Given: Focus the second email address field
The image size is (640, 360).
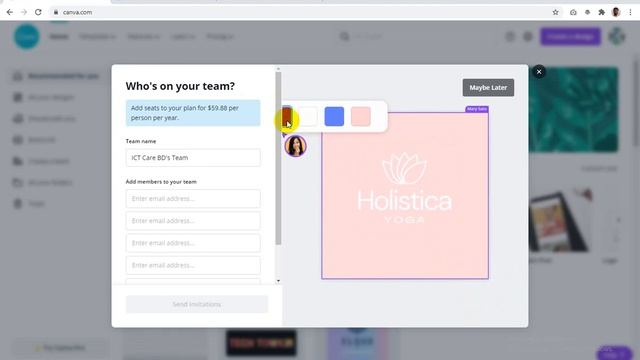Looking at the screenshot, I should (193, 221).
